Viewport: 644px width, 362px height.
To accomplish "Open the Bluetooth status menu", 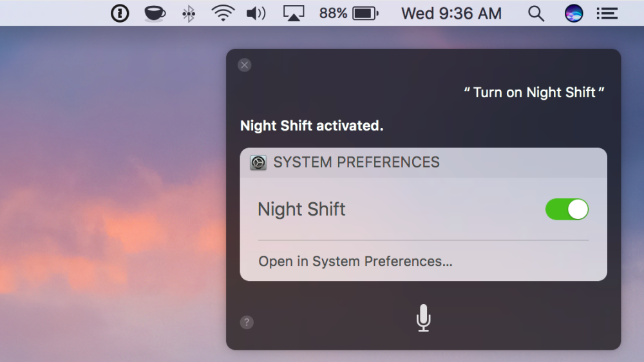I will [x=189, y=14].
